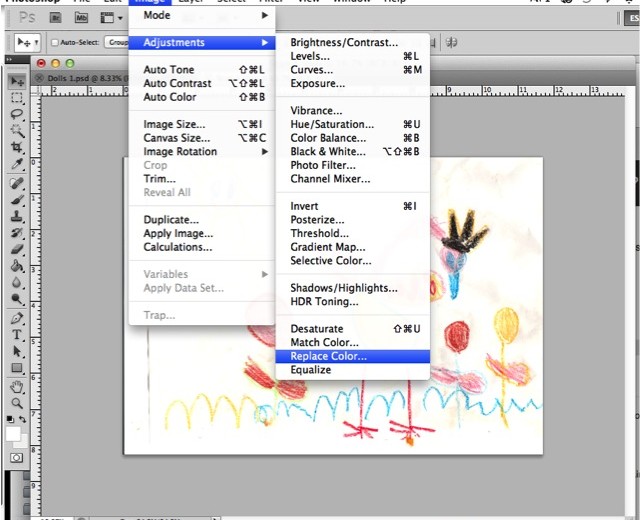Open the Adjustments submenu entry
The width and height of the screenshot is (640, 520).
coord(202,42)
